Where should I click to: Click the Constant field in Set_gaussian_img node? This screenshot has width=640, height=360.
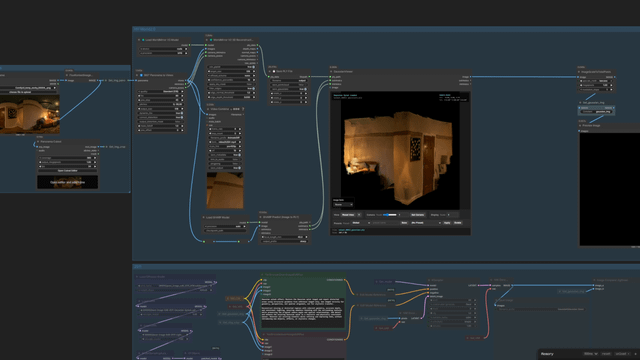pos(596,111)
